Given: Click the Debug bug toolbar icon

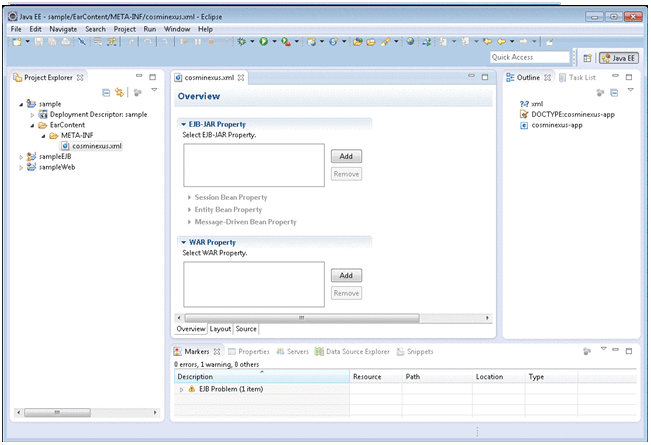Looking at the screenshot, I should pos(243,41).
